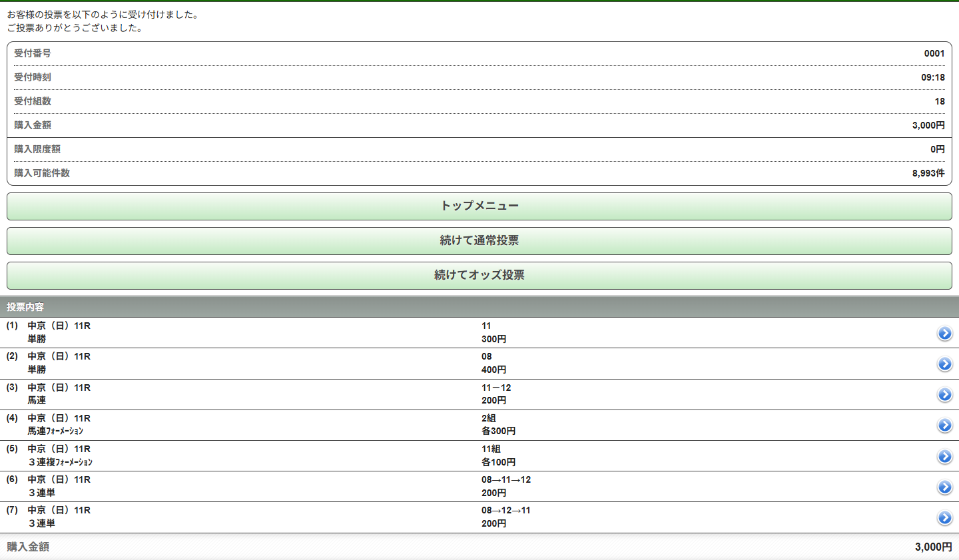This screenshot has height=560, width=959.
Task: Click the 購入可能件数 8,993件 value
Action: (928, 173)
